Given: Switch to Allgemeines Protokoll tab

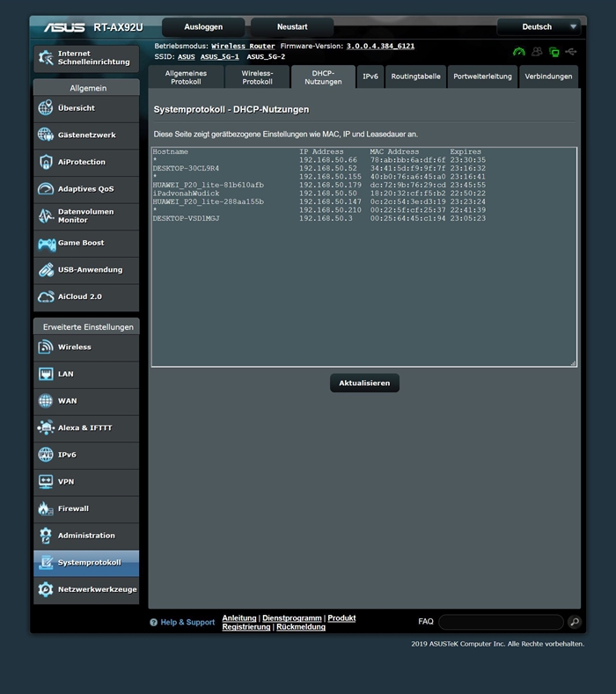Looking at the screenshot, I should coord(186,77).
